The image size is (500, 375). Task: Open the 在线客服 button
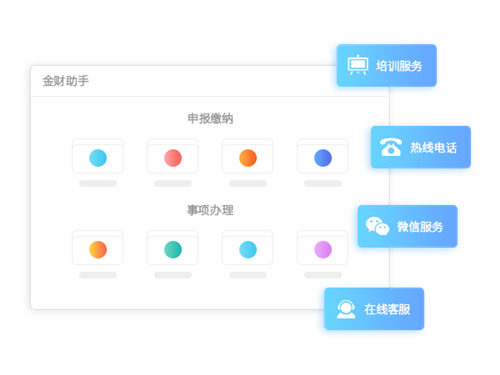[374, 309]
